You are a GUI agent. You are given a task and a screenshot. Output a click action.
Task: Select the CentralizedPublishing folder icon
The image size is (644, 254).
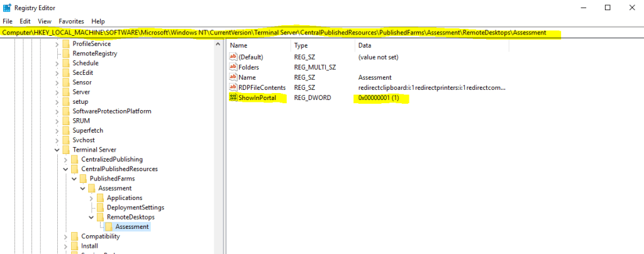click(74, 159)
